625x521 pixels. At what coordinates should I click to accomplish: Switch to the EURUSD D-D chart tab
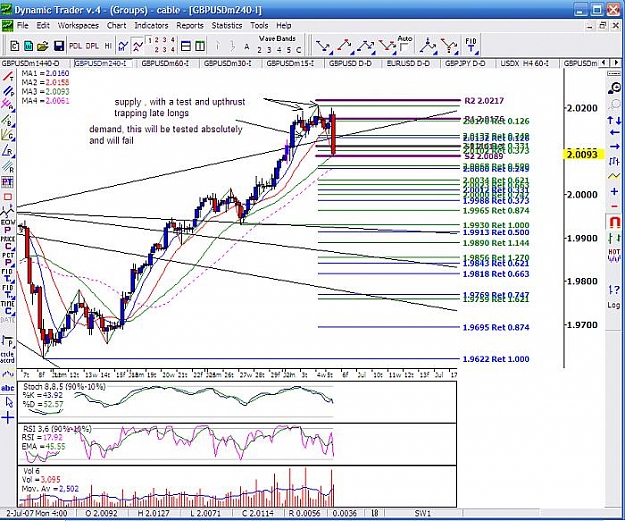coord(408,63)
